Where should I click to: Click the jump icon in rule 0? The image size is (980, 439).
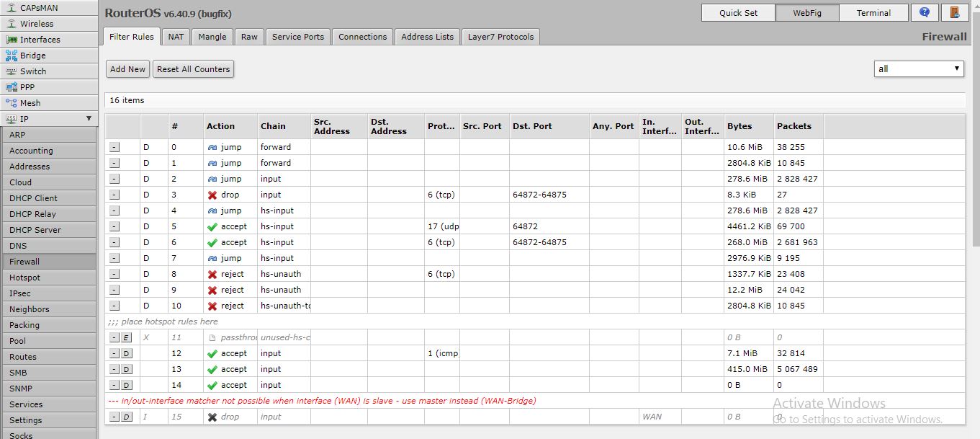point(212,147)
